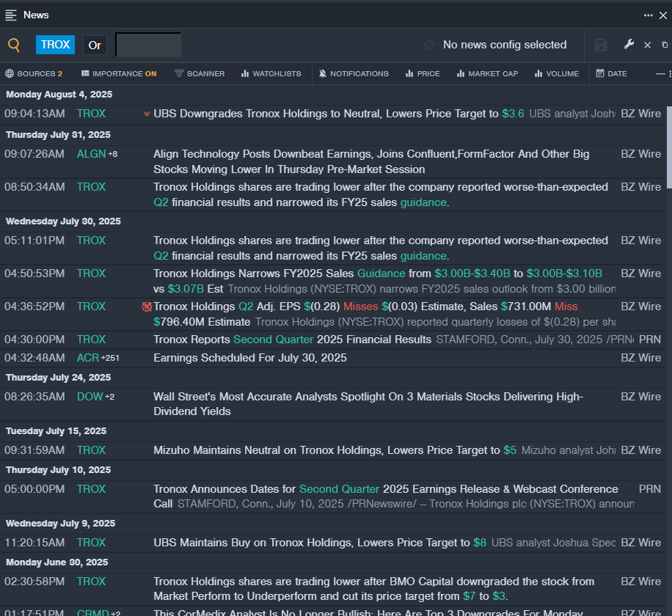Click the red earnings alarm icon on Q2 EPS row
Image resolution: width=672 pixels, height=616 pixels.
click(147, 307)
